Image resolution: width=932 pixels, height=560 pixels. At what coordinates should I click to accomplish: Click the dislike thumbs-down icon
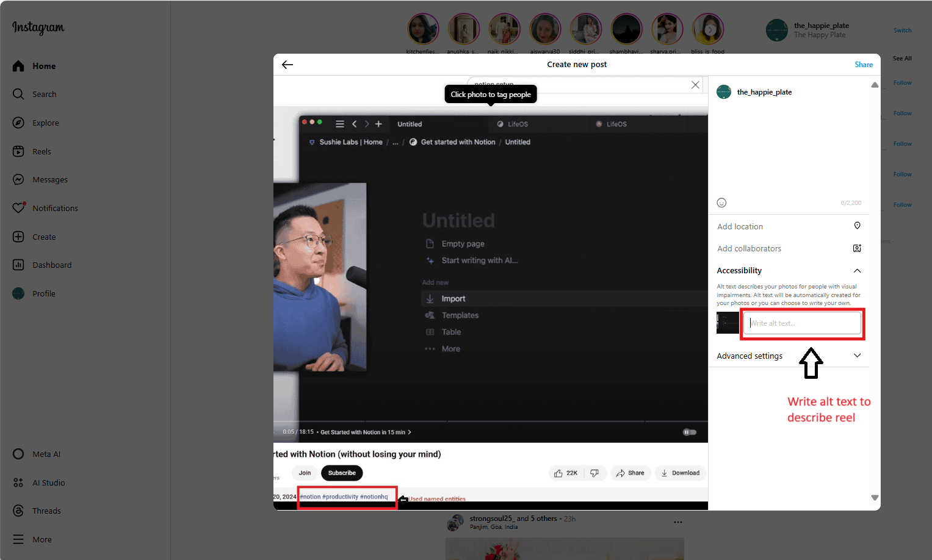(594, 473)
